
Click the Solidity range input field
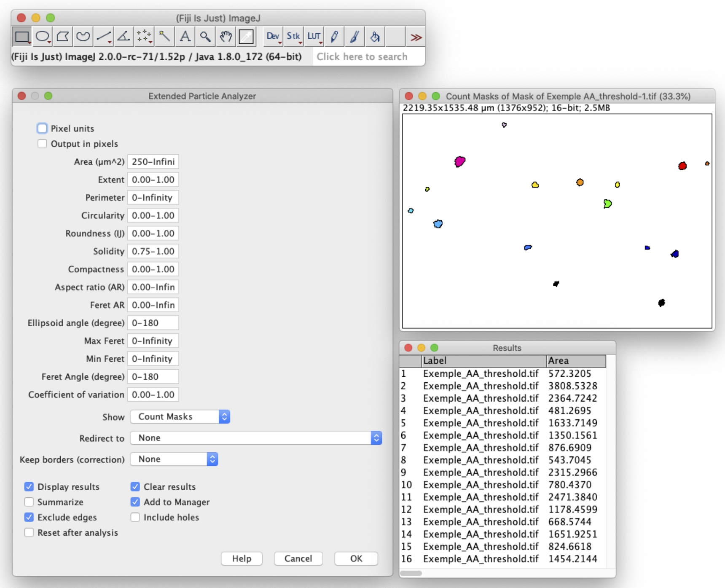coord(153,251)
